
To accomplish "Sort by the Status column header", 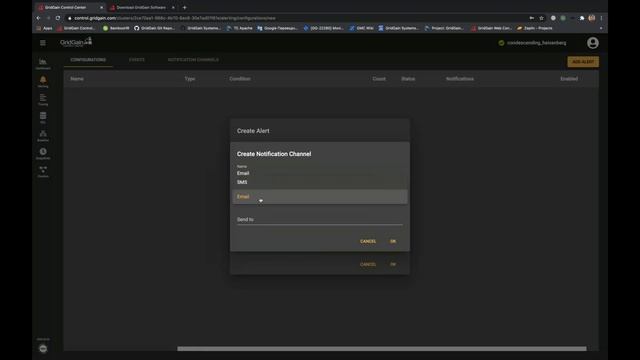I will click(x=408, y=79).
